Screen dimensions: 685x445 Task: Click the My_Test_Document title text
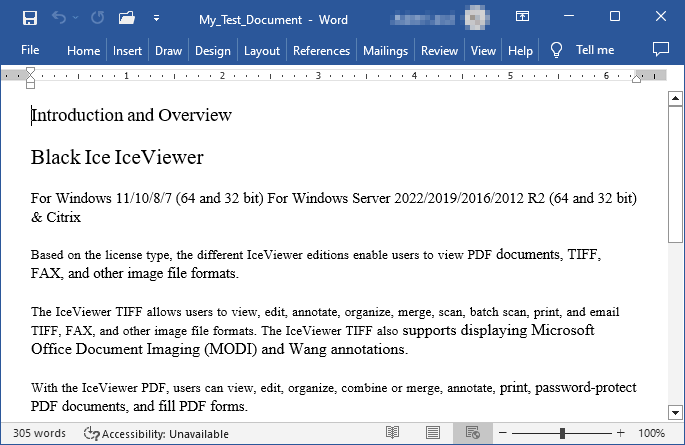[250, 20]
